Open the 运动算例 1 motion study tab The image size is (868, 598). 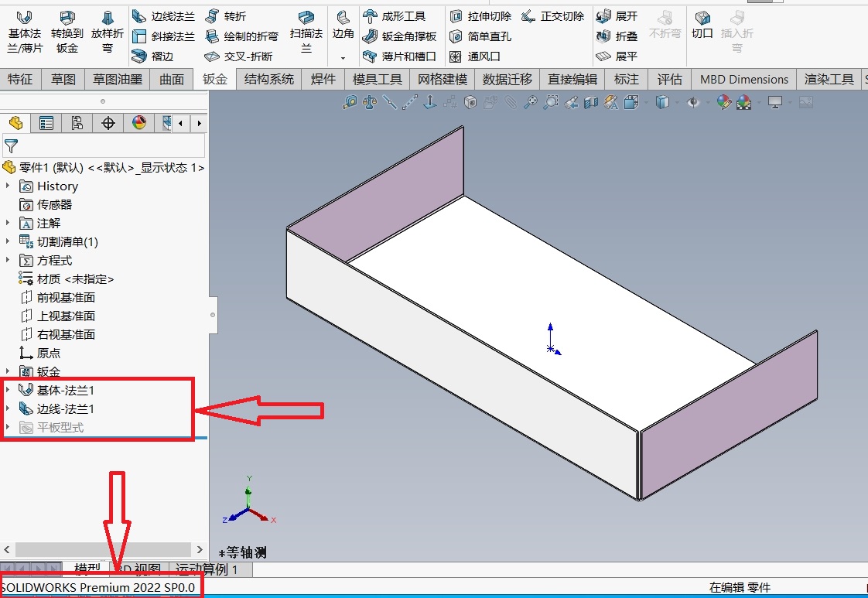click(206, 569)
